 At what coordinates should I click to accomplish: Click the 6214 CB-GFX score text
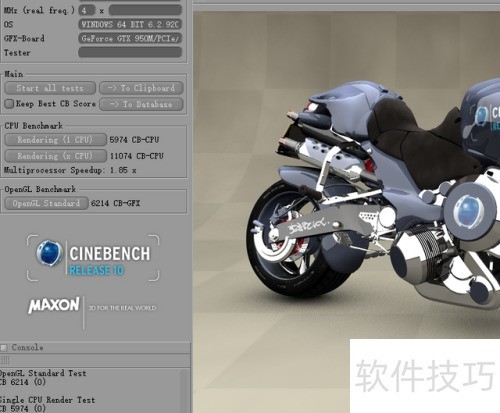[x=115, y=203]
